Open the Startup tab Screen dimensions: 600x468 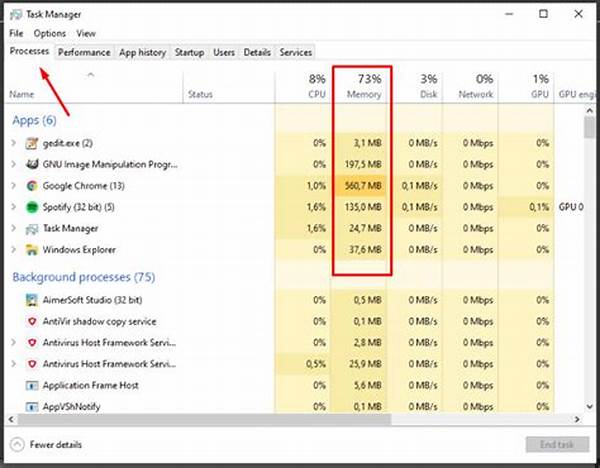point(189,52)
